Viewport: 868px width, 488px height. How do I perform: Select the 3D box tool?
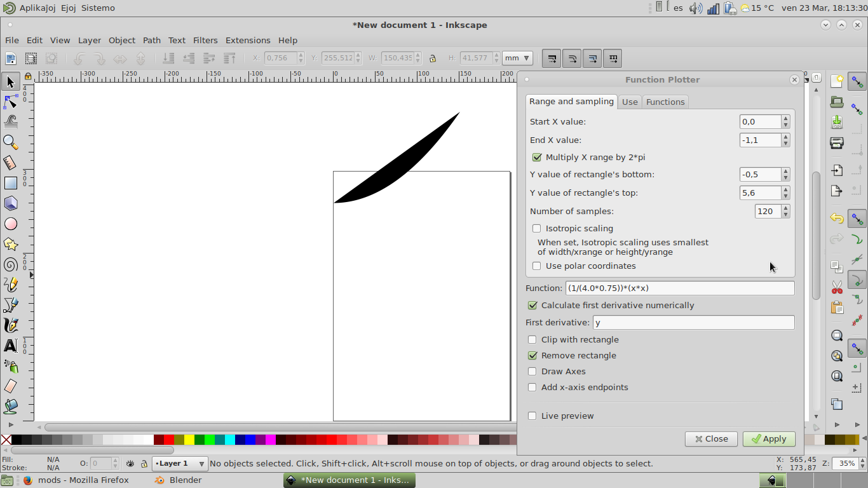[10, 203]
